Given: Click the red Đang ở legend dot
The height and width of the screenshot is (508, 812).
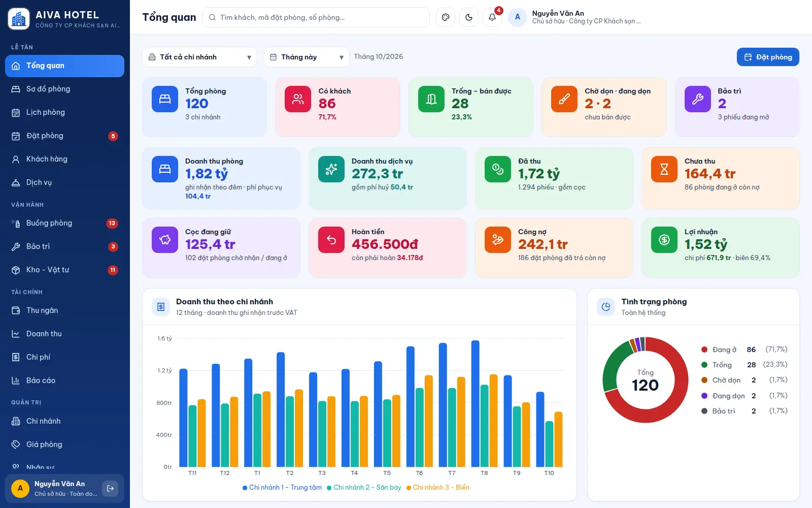Looking at the screenshot, I should tap(704, 350).
